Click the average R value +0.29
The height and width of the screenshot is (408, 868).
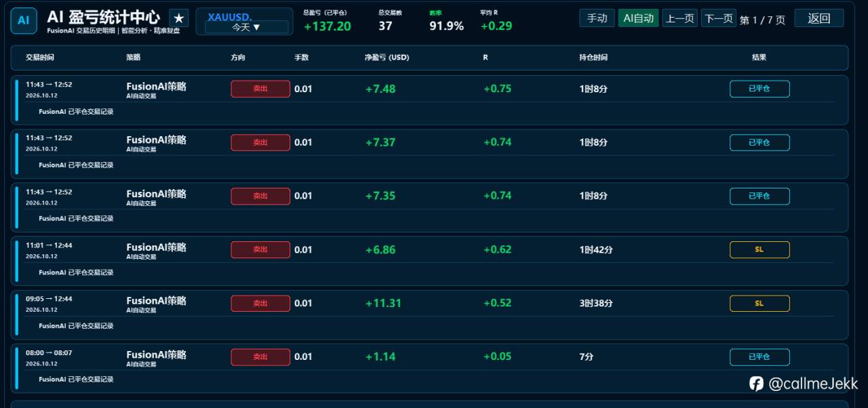(x=496, y=26)
